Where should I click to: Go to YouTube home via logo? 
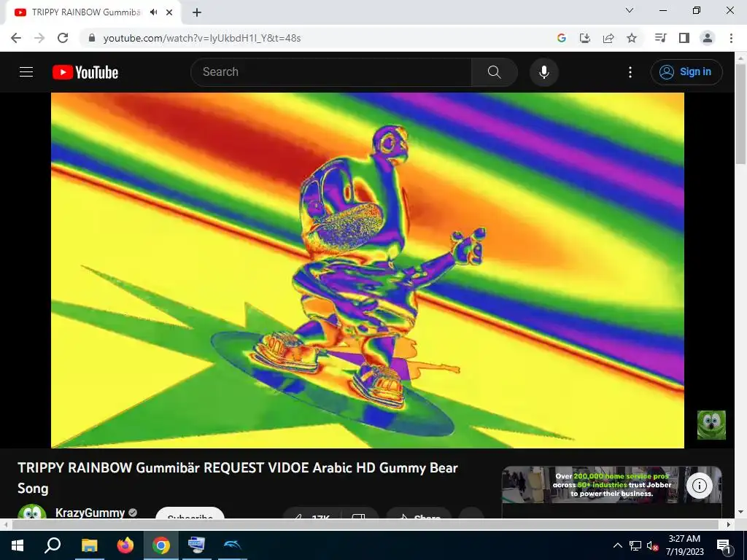point(85,72)
